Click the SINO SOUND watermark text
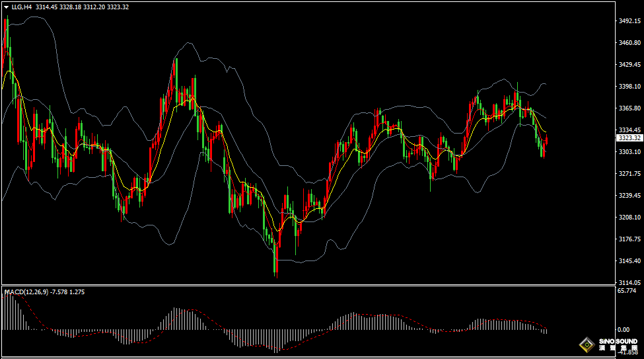 (618, 342)
